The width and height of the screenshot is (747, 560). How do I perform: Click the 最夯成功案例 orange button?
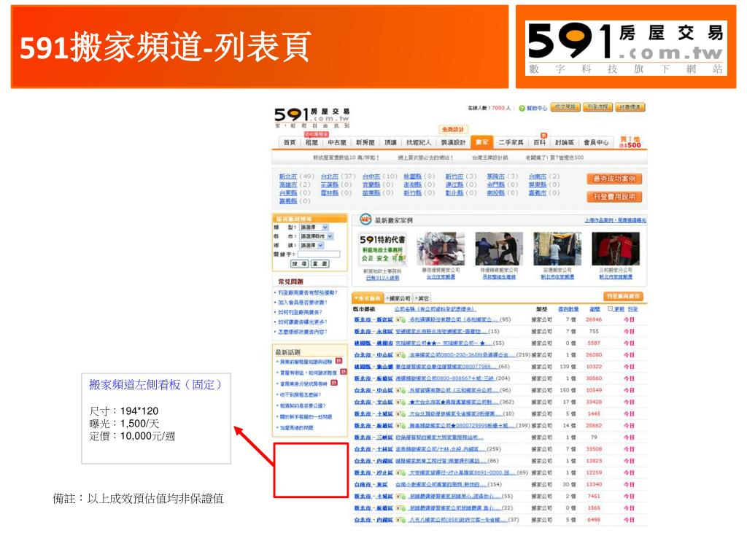click(x=614, y=179)
